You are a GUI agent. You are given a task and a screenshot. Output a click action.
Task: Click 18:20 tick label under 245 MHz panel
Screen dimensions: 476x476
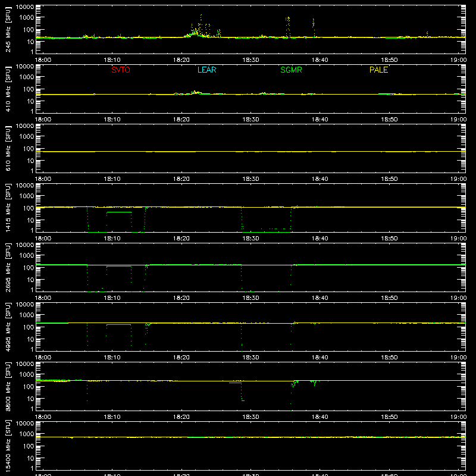click(x=181, y=60)
